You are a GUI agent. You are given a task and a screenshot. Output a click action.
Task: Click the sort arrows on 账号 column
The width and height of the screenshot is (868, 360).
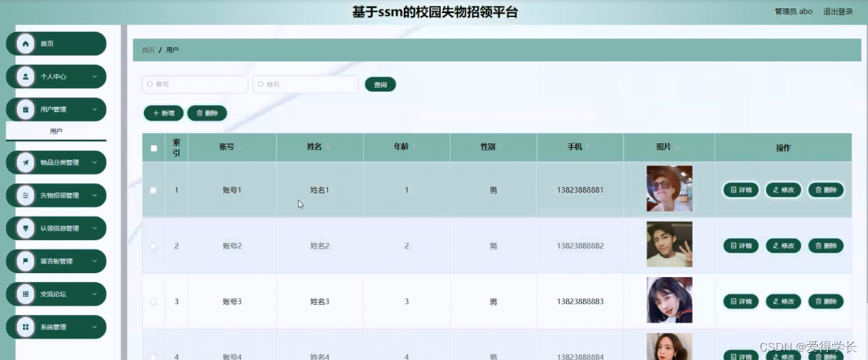(239, 147)
